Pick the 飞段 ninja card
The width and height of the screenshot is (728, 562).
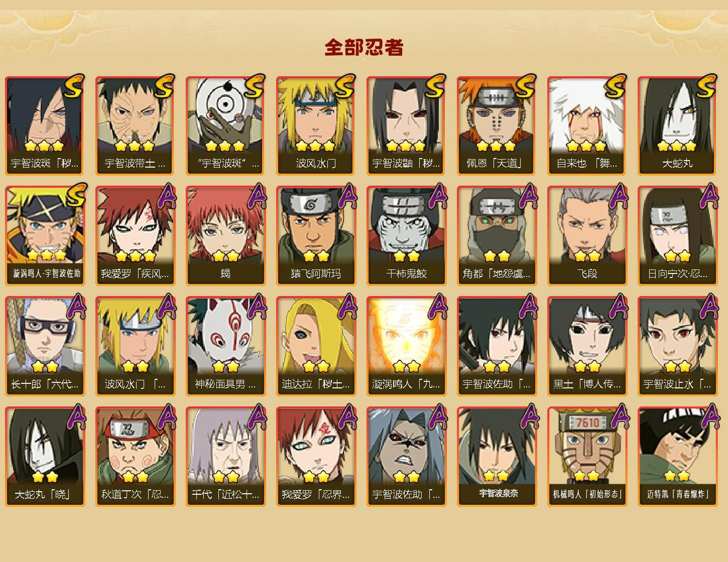587,236
